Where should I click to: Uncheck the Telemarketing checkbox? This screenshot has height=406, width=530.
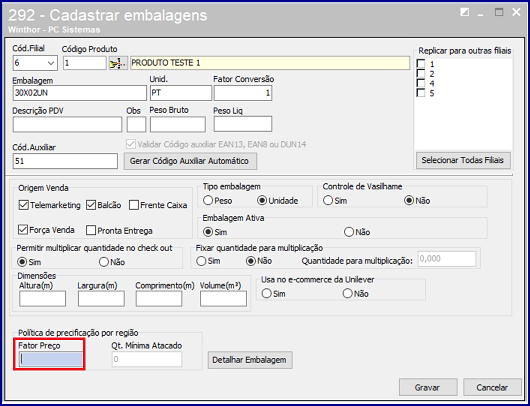(x=23, y=205)
